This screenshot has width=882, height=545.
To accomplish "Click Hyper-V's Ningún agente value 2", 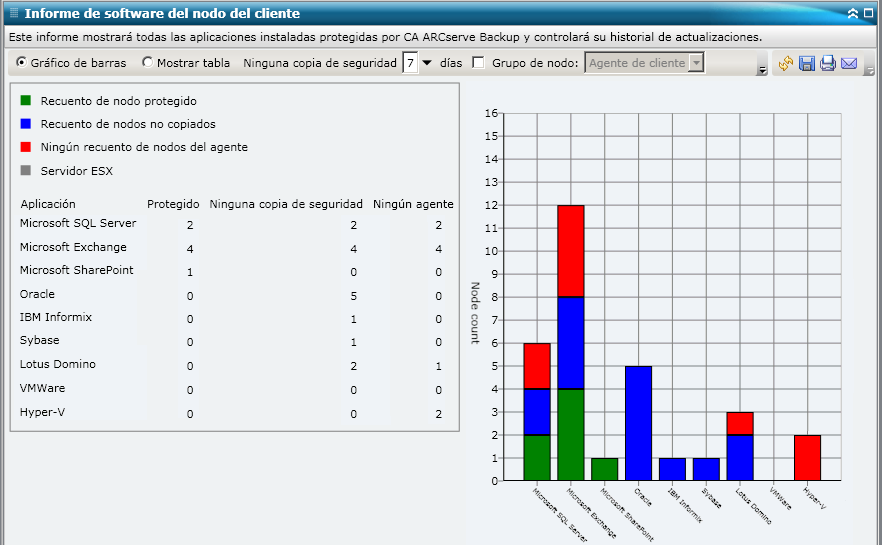I will pyautogui.click(x=439, y=414).
